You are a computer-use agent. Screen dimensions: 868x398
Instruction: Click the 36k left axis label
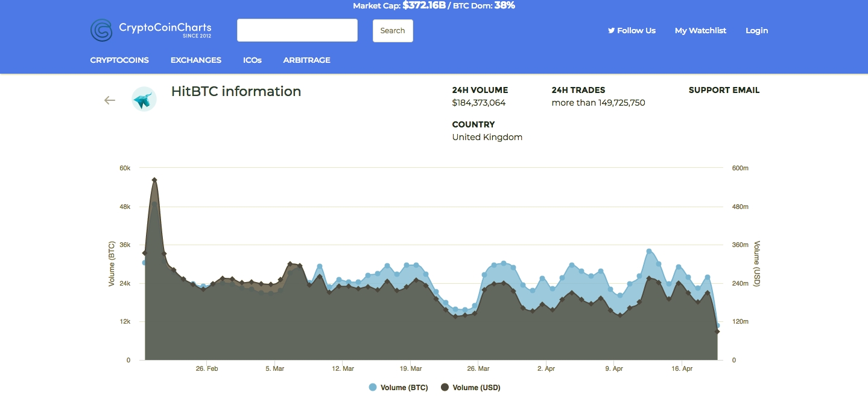[125, 245]
